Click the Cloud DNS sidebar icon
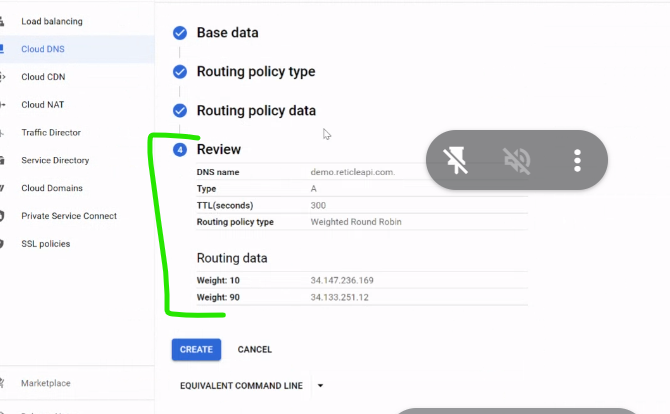The width and height of the screenshot is (670, 414). pos(2,49)
